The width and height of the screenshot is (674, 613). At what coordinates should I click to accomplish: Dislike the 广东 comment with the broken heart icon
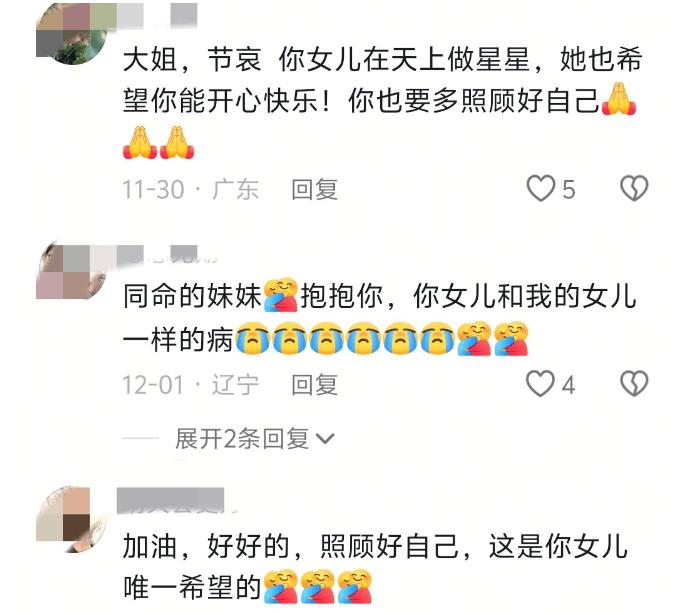634,188
